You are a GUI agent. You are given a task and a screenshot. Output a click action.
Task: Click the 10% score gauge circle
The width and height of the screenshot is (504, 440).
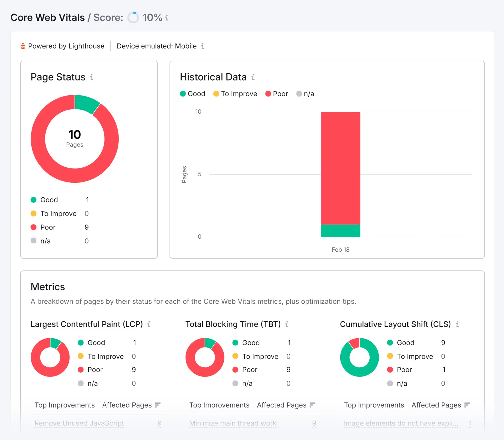[x=133, y=17]
